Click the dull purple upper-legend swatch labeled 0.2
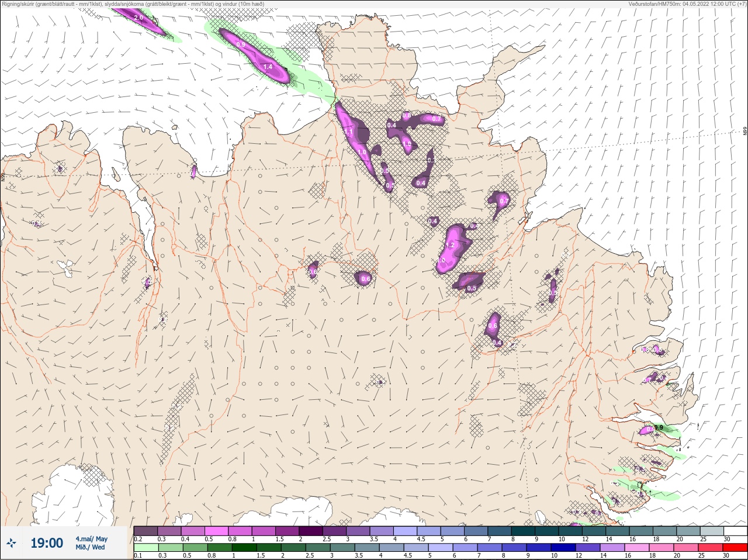The image size is (748, 560). tap(146, 531)
